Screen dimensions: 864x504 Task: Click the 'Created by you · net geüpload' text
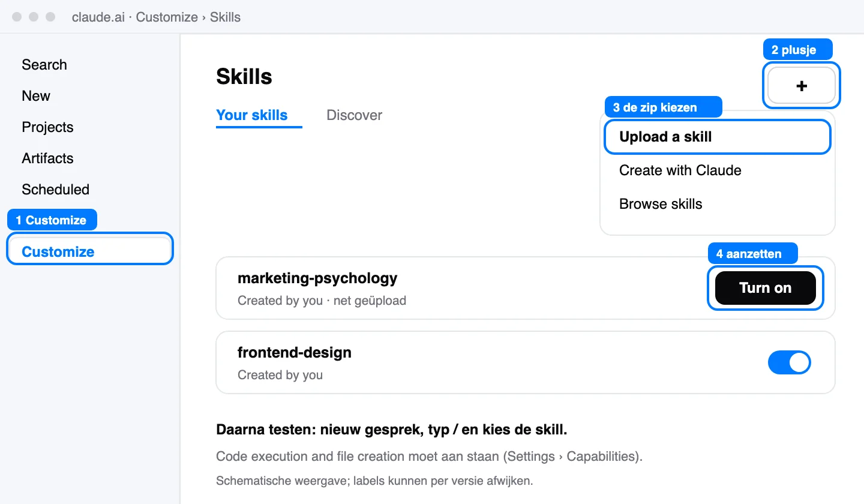click(322, 301)
